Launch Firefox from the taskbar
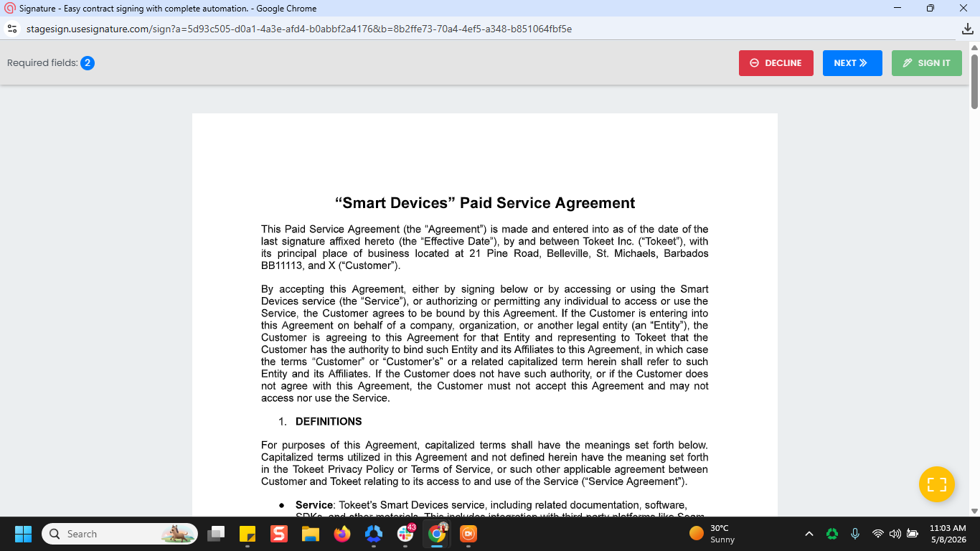This screenshot has height=551, width=980. [341, 534]
